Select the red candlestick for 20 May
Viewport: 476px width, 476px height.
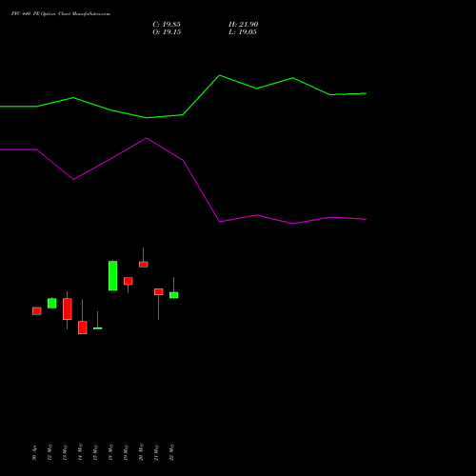pyautogui.click(x=144, y=265)
